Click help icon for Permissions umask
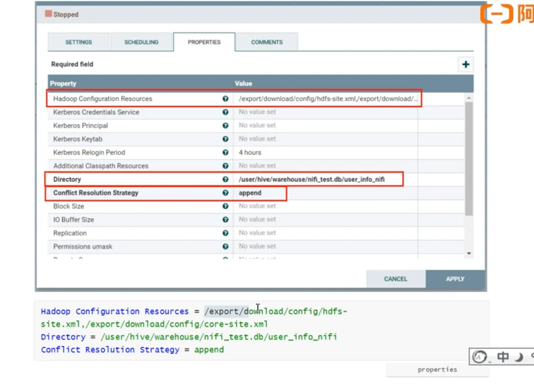534x392 pixels. point(225,246)
